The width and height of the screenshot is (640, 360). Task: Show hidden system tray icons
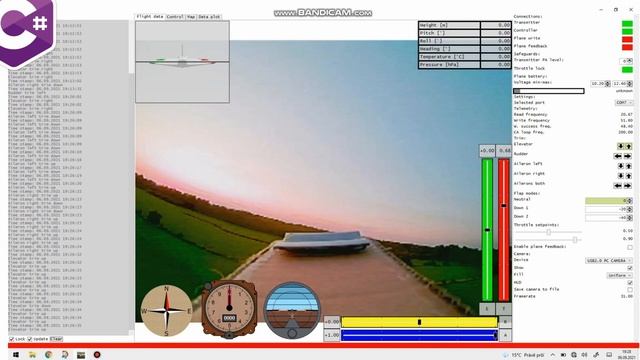553,355
